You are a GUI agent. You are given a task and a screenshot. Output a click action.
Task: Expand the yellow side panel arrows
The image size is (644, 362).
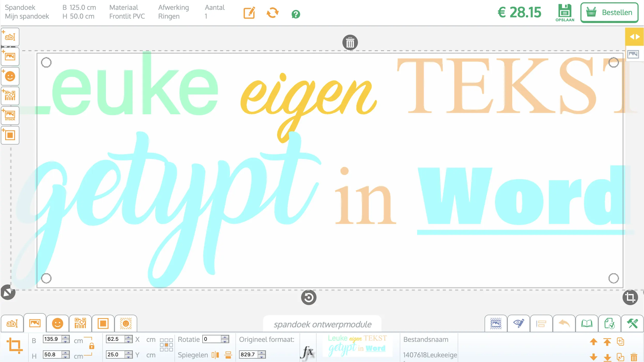tap(634, 37)
